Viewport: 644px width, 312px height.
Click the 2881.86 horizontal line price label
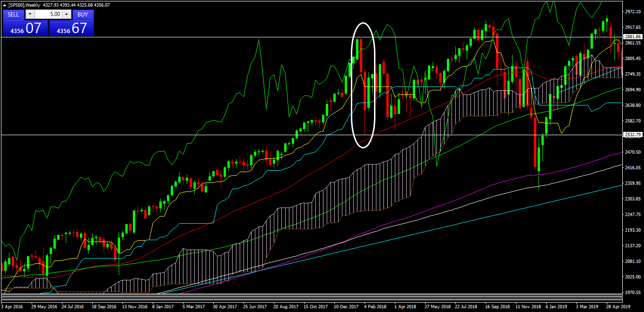tap(632, 37)
